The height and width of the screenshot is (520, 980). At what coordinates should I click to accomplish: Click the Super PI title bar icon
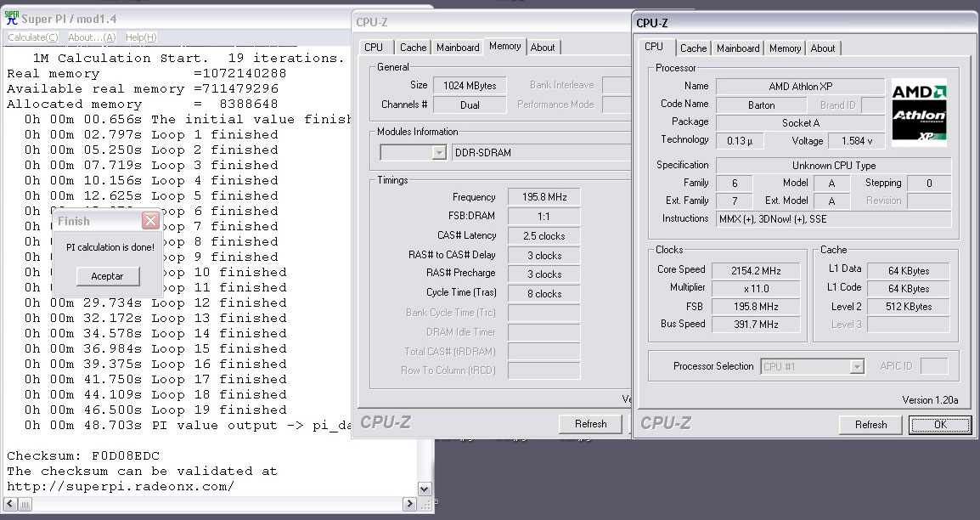[12, 18]
